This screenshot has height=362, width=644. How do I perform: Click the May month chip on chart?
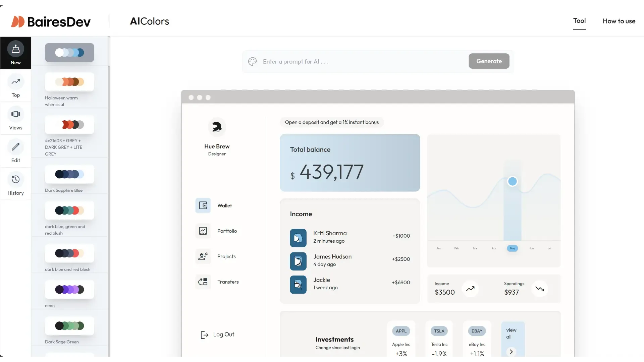coord(512,248)
